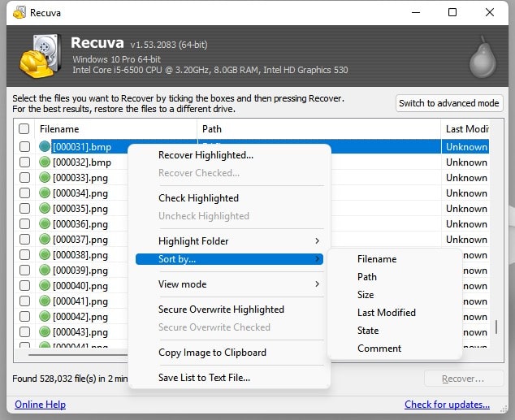Click the green state icon for [000039].png
This screenshot has height=420, width=515.
click(x=45, y=270)
